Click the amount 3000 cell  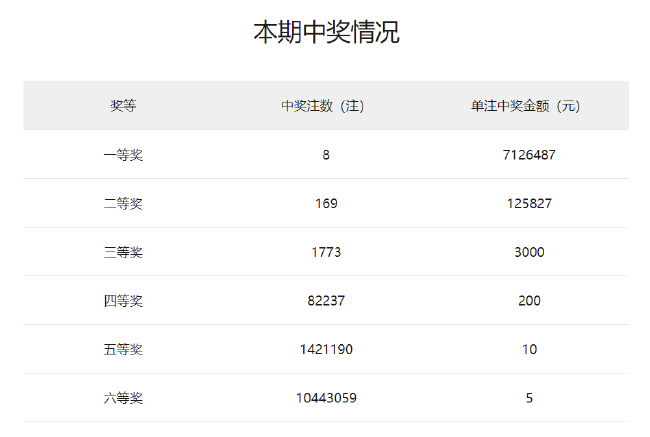[528, 252]
